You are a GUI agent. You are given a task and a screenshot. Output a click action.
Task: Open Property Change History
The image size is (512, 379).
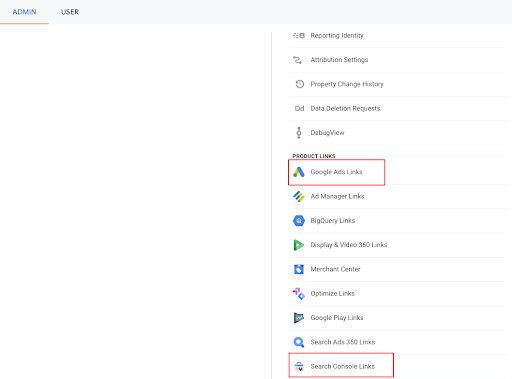tap(347, 84)
